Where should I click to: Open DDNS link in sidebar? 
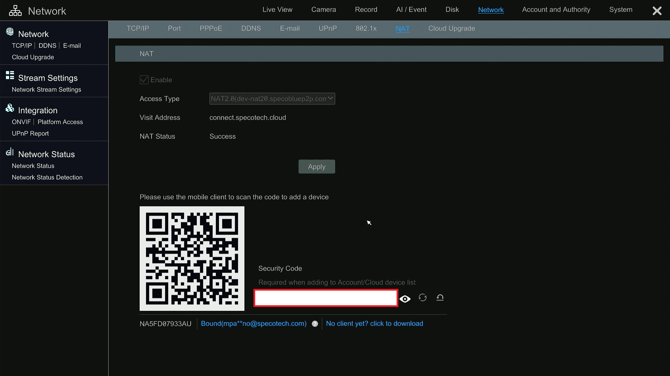(47, 45)
